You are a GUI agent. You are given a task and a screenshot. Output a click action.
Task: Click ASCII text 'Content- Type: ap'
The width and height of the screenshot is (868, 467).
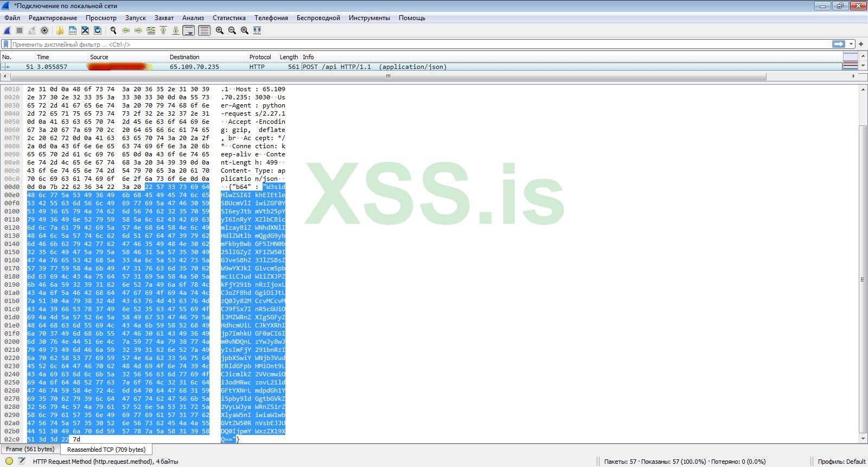coord(253,171)
